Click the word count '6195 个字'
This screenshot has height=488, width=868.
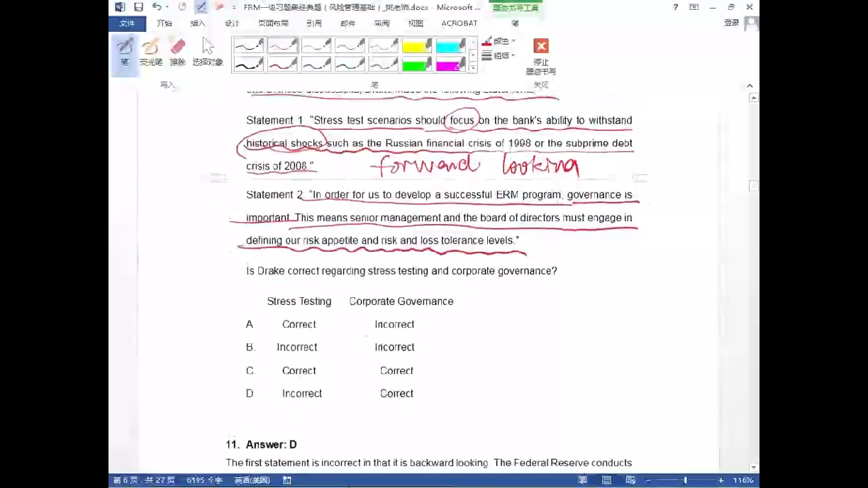click(x=205, y=480)
